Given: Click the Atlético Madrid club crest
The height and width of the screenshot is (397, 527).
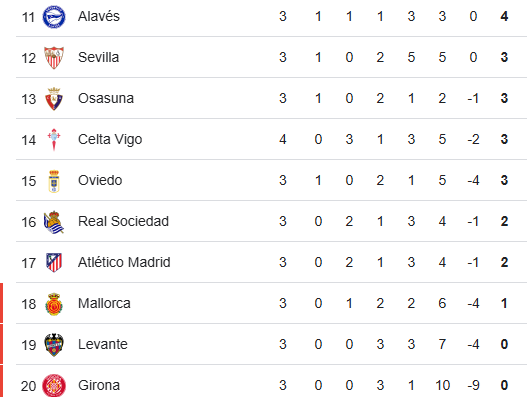Looking at the screenshot, I should coord(54,263).
